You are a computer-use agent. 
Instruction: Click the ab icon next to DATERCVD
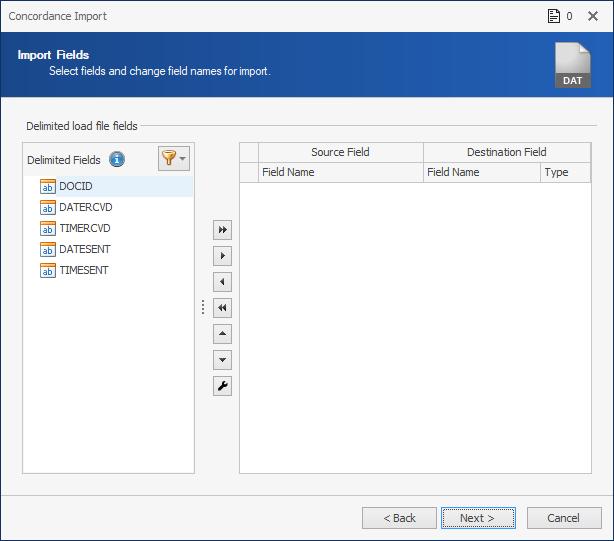tap(48, 207)
